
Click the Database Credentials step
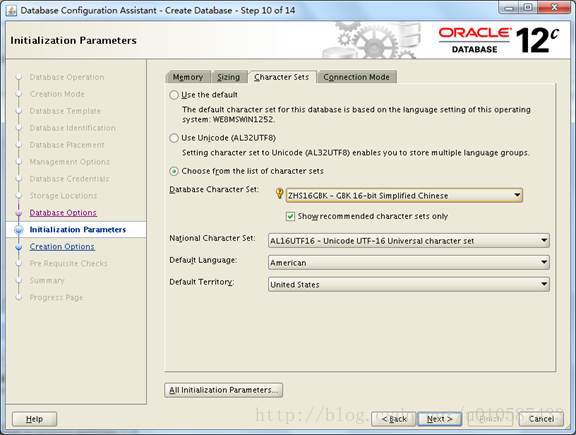tap(69, 179)
